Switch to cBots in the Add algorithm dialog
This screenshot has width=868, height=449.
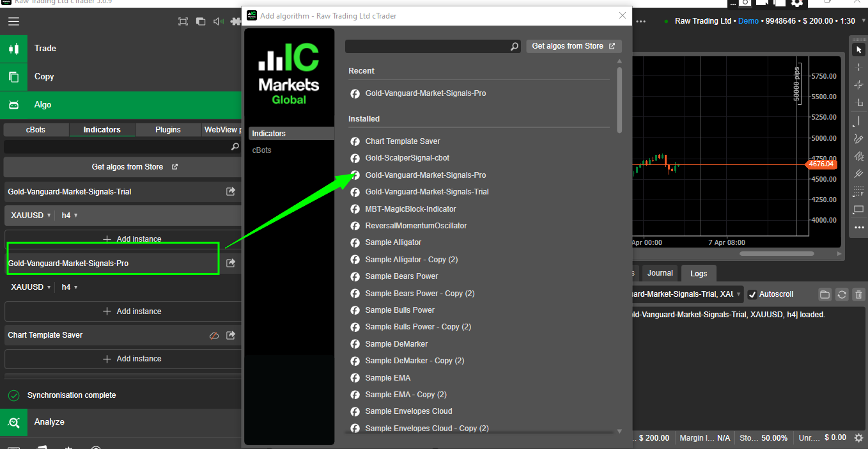[x=261, y=150]
